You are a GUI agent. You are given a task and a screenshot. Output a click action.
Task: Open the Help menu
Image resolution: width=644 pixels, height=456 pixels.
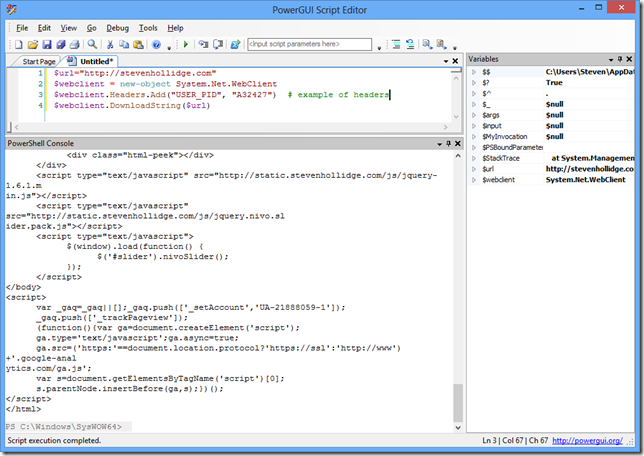pyautogui.click(x=175, y=28)
